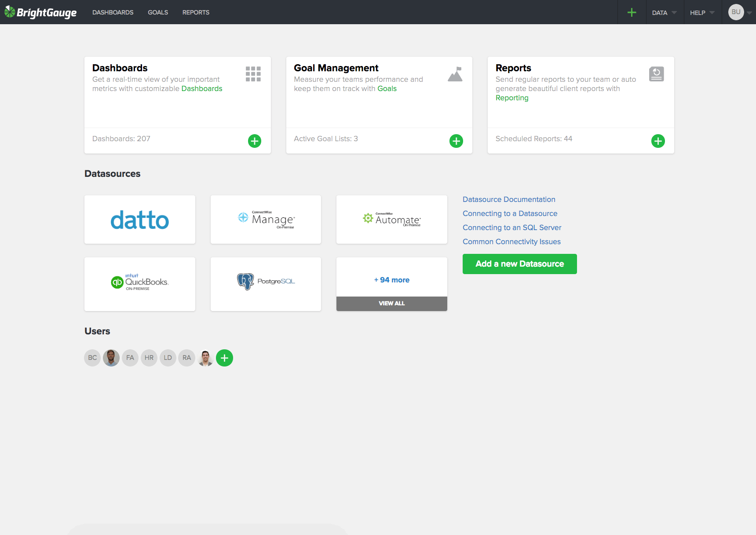The width and height of the screenshot is (756, 535).
Task: Select the LD user avatar
Action: pos(168,358)
